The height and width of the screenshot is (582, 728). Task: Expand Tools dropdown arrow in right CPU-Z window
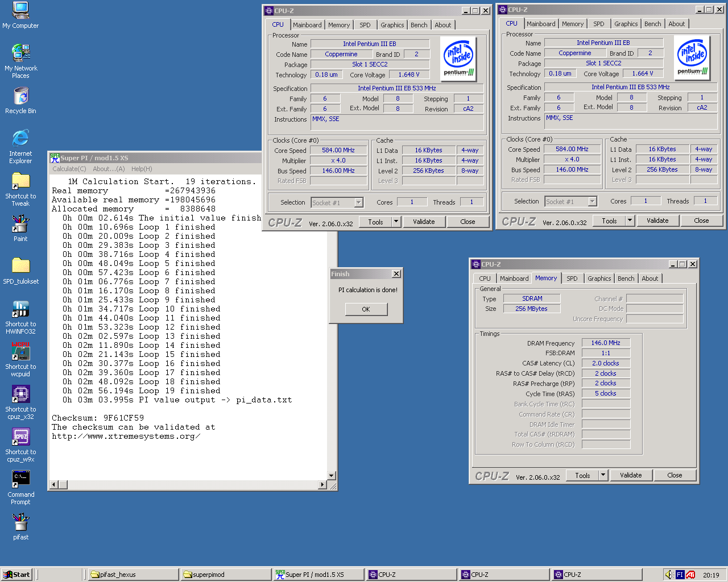coord(630,221)
